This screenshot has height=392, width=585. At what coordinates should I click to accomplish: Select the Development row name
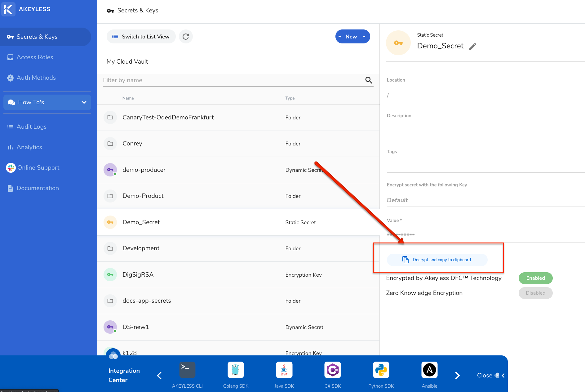click(x=141, y=248)
